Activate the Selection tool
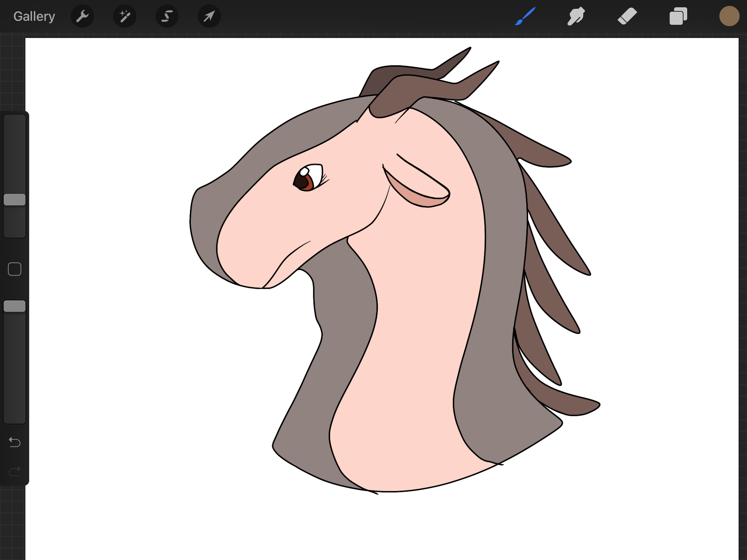The height and width of the screenshot is (560, 747). (x=167, y=16)
